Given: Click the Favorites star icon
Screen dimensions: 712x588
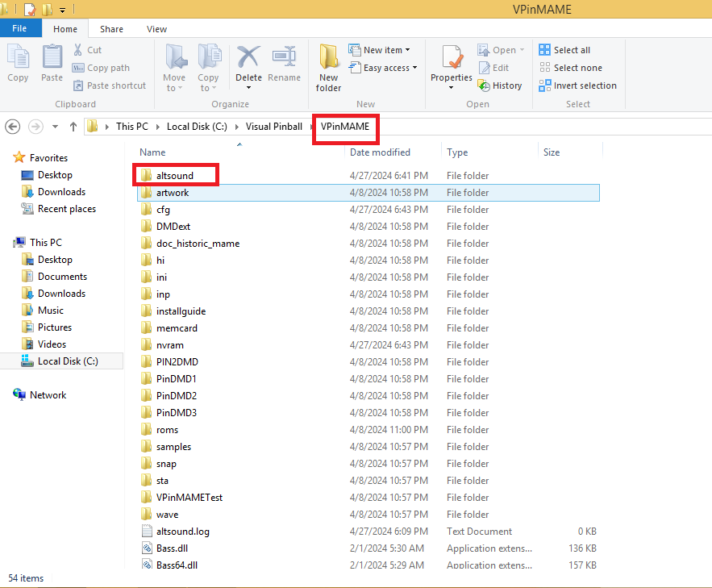Looking at the screenshot, I should coord(19,157).
